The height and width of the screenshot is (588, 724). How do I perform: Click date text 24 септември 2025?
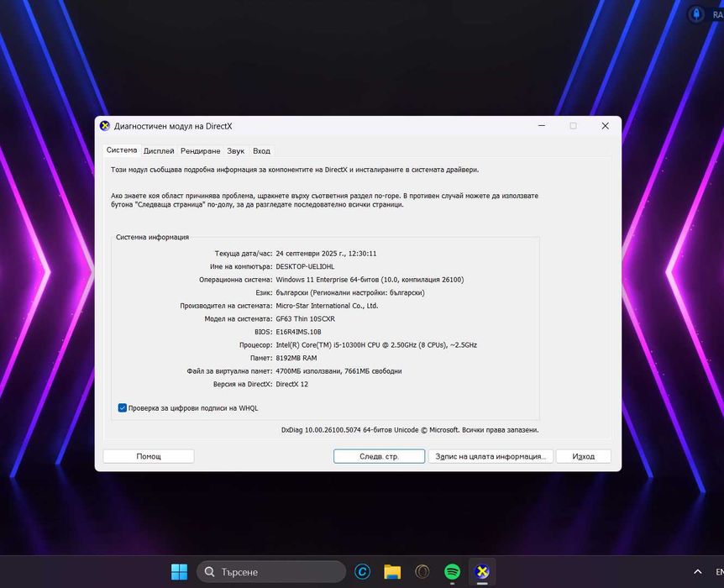point(326,254)
